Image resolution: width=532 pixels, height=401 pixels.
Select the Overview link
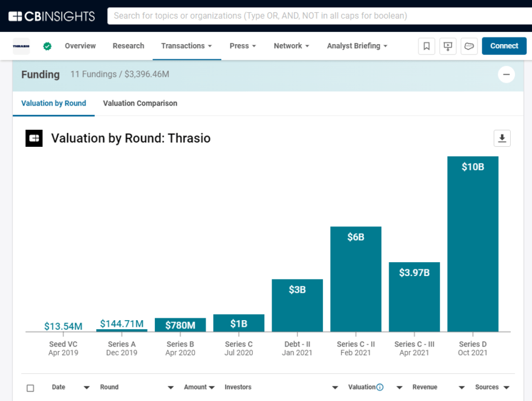(80, 46)
